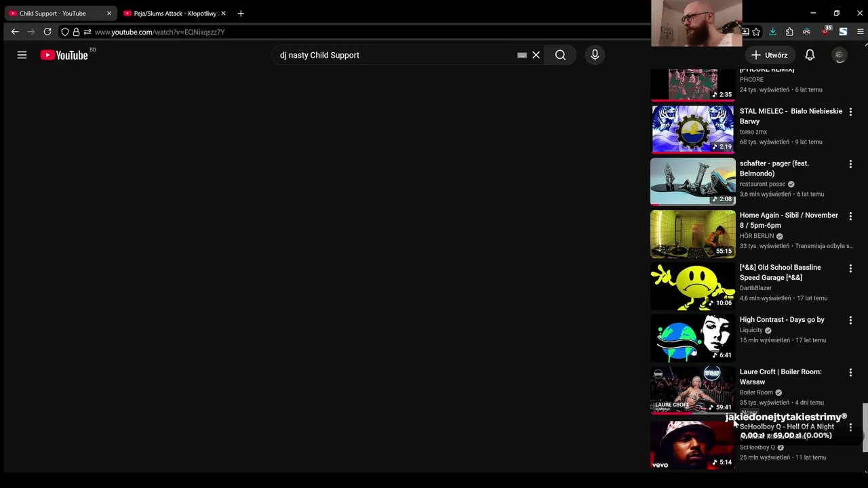Go back with the browser back arrow

[15, 32]
